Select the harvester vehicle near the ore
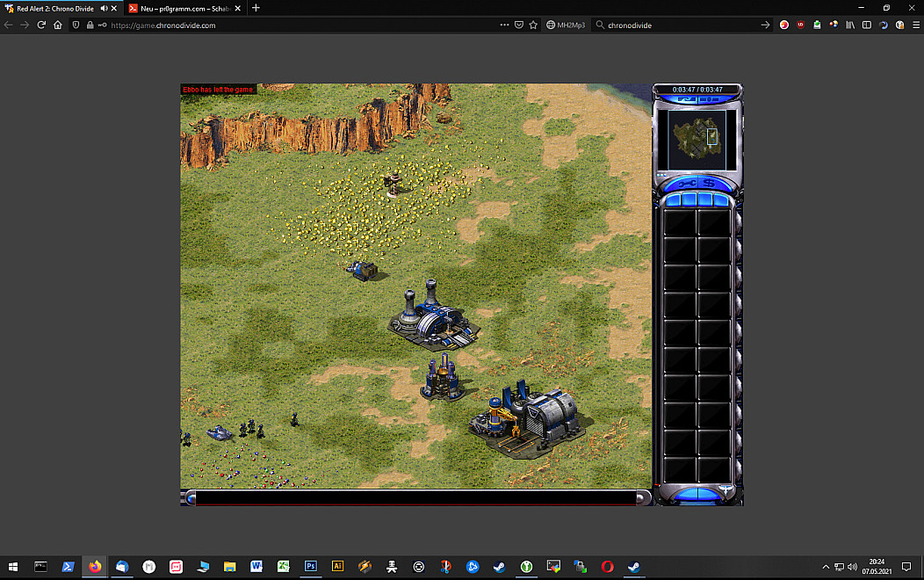The height and width of the screenshot is (580, 924). pos(362,270)
